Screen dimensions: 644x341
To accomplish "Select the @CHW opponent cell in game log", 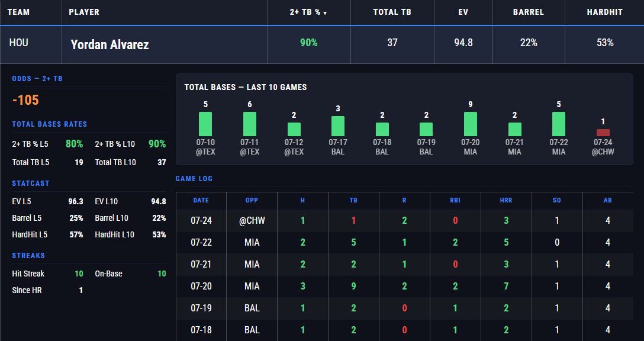I will [x=252, y=221].
